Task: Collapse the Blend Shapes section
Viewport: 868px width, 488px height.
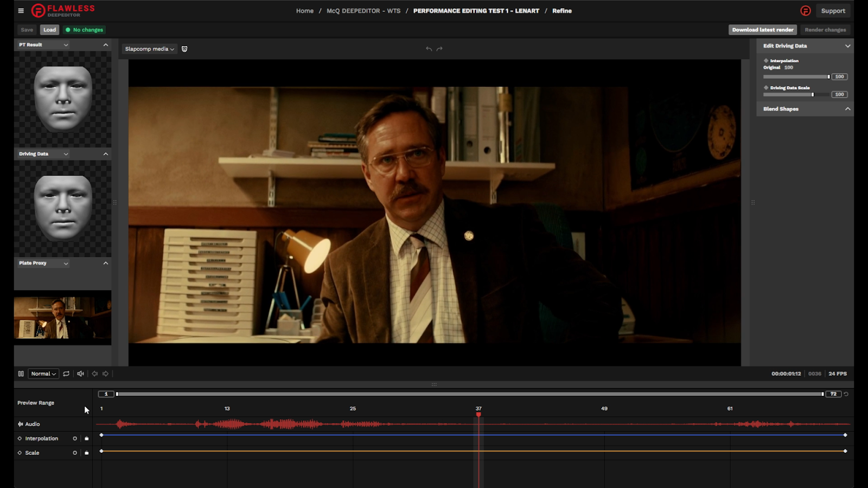Action: point(847,109)
